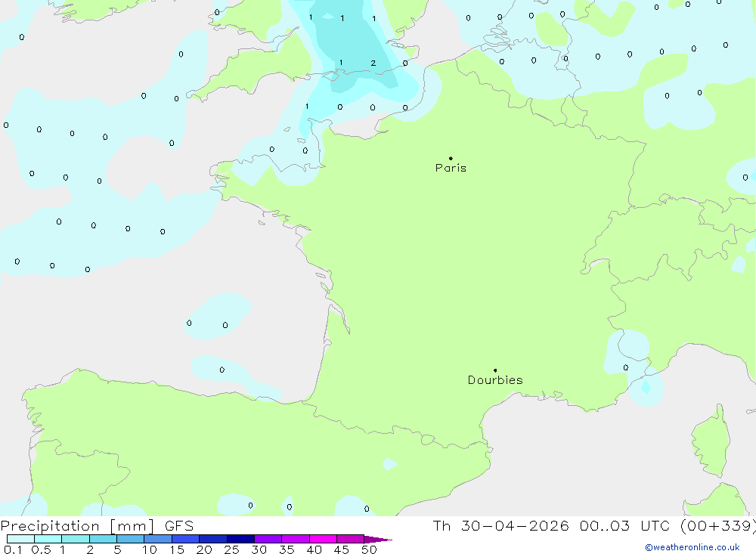Pick the 0.1–0.5 mm palest cyan legend swatch
756x554 pixels.
(20, 539)
